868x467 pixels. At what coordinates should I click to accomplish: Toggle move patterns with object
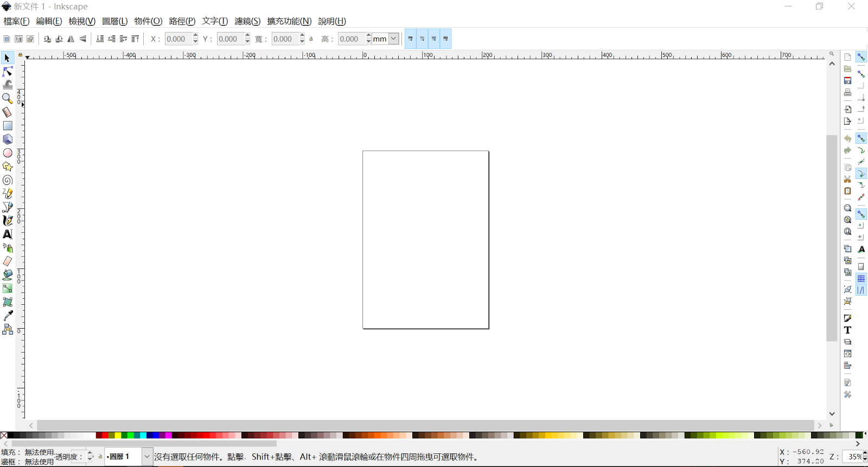tap(445, 39)
